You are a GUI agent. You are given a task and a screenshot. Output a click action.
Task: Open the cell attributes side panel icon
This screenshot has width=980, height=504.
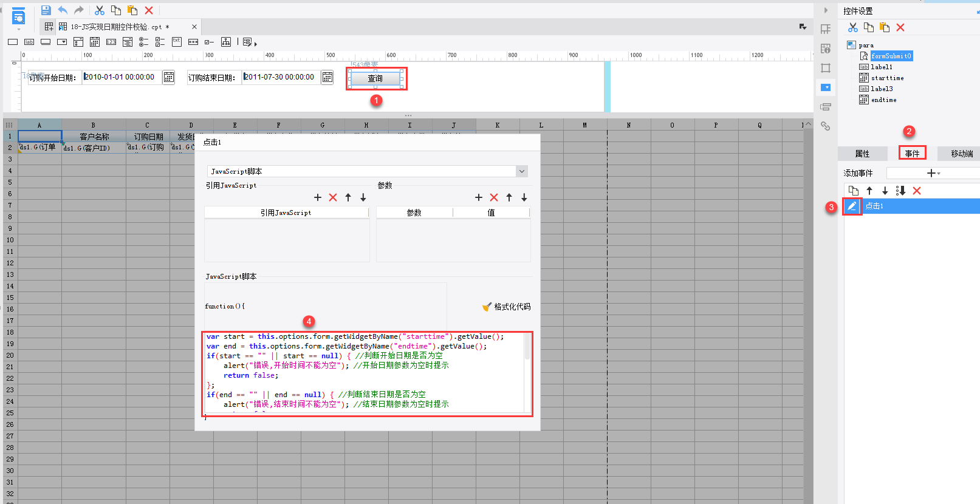(826, 49)
